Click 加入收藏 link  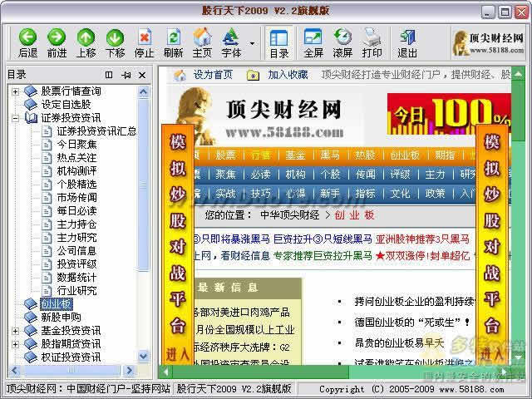coord(288,75)
